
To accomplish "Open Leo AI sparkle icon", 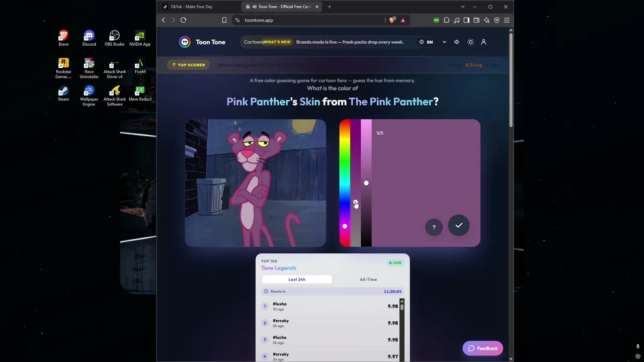I will coord(487,20).
